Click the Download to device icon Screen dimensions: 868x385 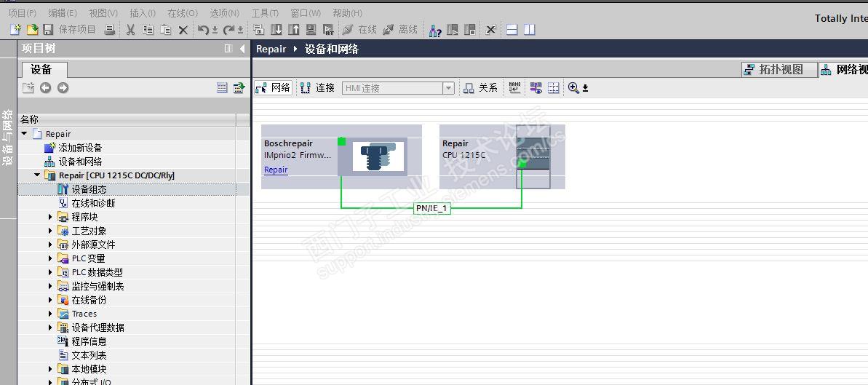coord(276,30)
